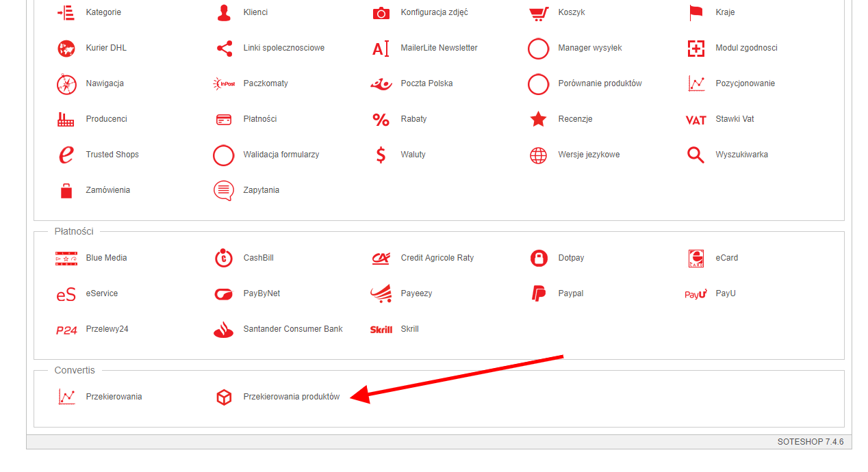Open the MailerLite Newsletter text link
Image resolution: width=868 pixels, height=472 pixels.
(x=439, y=48)
